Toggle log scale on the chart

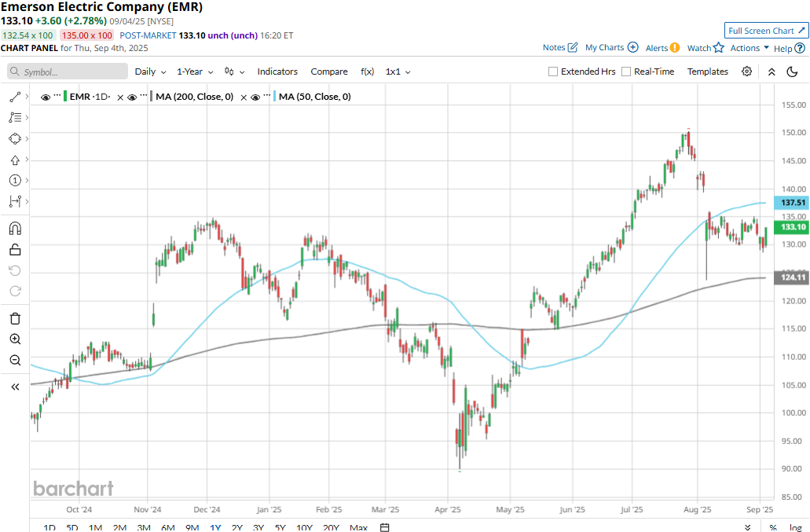click(796, 527)
